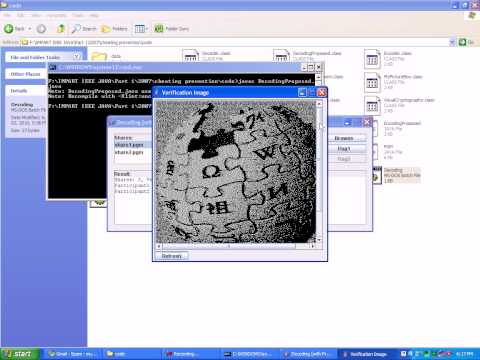
Task: Open the Favorites menu in Explorer
Action: (x=56, y=15)
